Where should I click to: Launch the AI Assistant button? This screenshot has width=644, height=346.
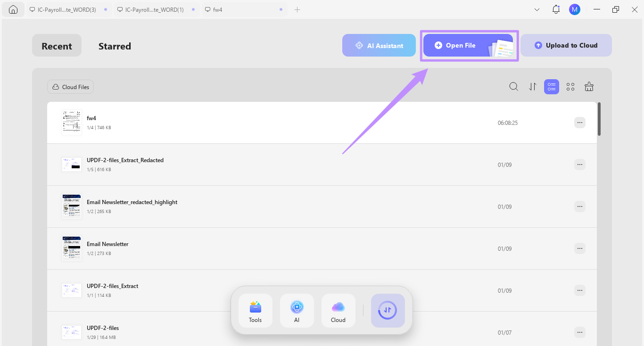(379, 45)
